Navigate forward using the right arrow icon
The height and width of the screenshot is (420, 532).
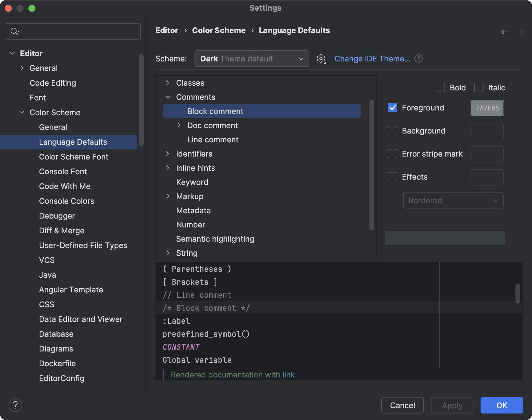tap(520, 32)
